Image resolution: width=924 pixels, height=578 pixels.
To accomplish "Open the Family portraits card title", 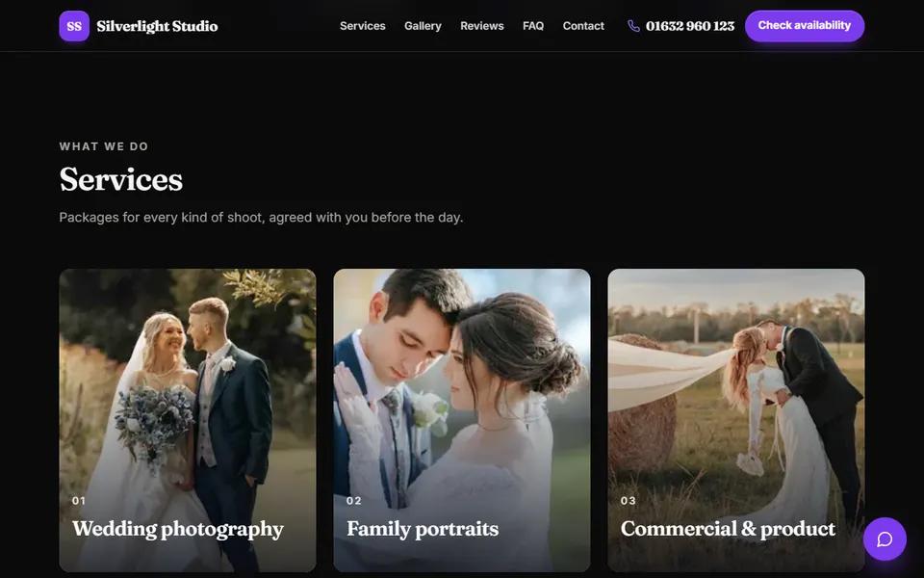I will pos(423,529).
